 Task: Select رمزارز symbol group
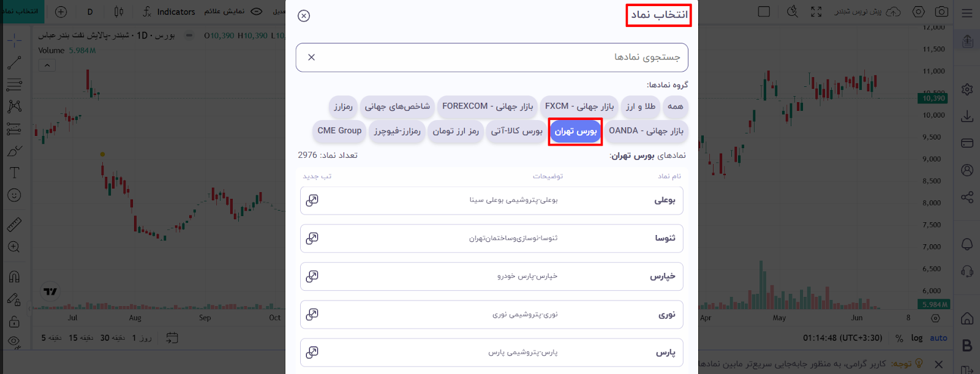point(343,107)
